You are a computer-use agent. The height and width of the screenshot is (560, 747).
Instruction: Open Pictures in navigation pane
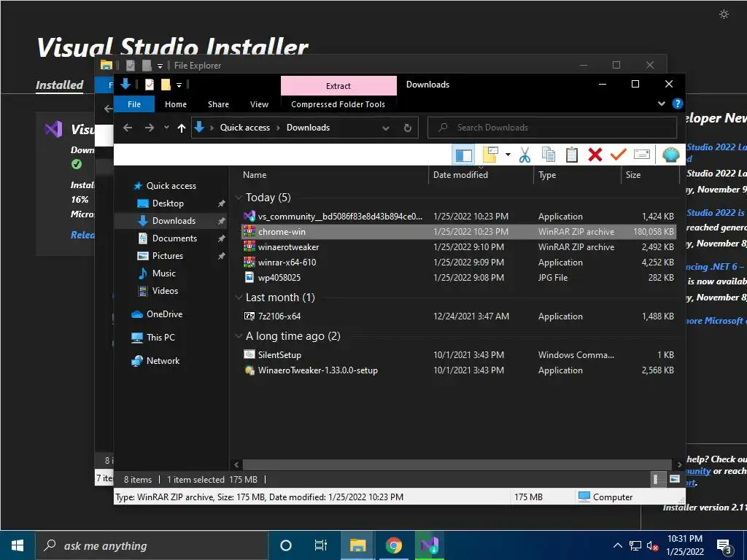pos(167,256)
